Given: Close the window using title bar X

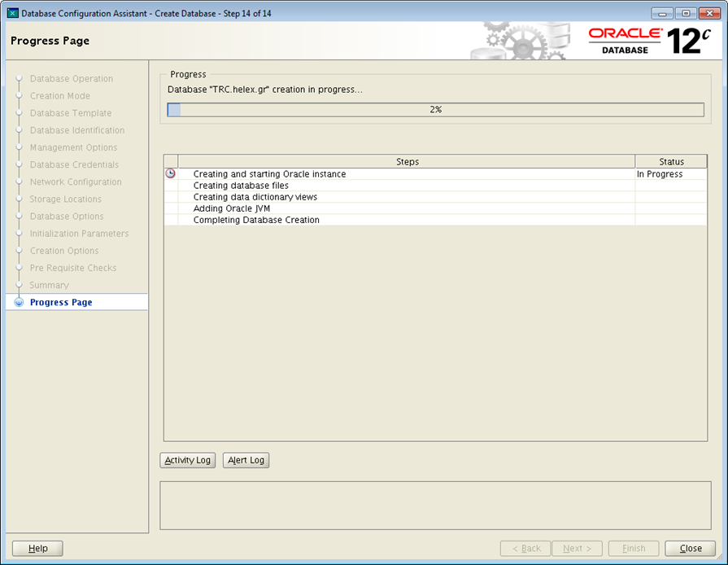Looking at the screenshot, I should click(x=709, y=14).
